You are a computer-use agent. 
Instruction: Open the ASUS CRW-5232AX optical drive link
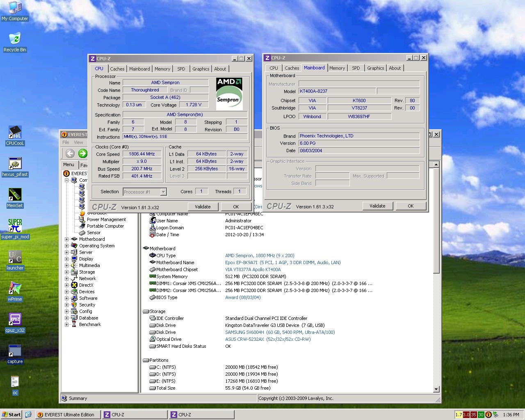click(x=268, y=339)
